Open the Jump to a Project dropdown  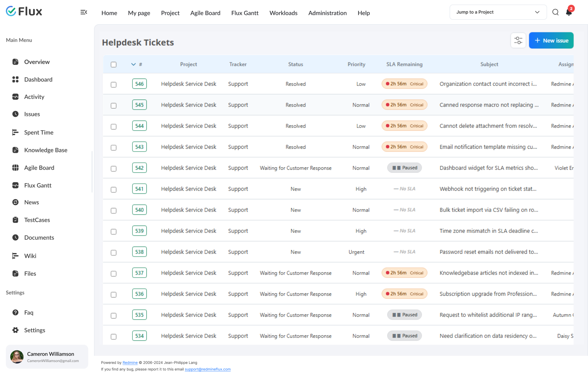point(498,12)
